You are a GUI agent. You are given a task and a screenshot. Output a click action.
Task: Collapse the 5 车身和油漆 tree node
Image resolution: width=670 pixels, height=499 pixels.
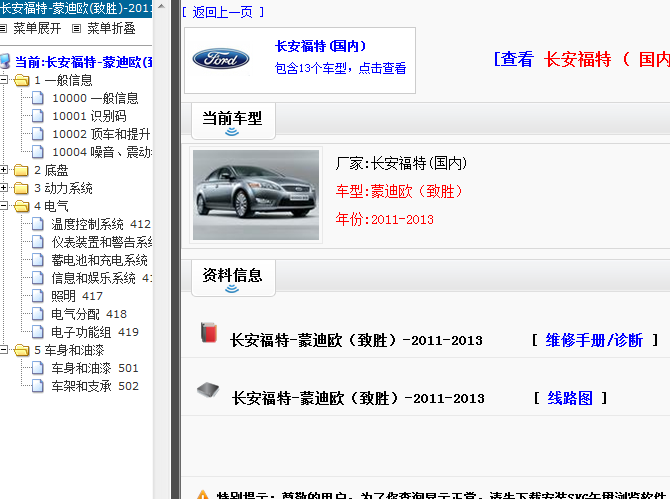tap(3, 349)
